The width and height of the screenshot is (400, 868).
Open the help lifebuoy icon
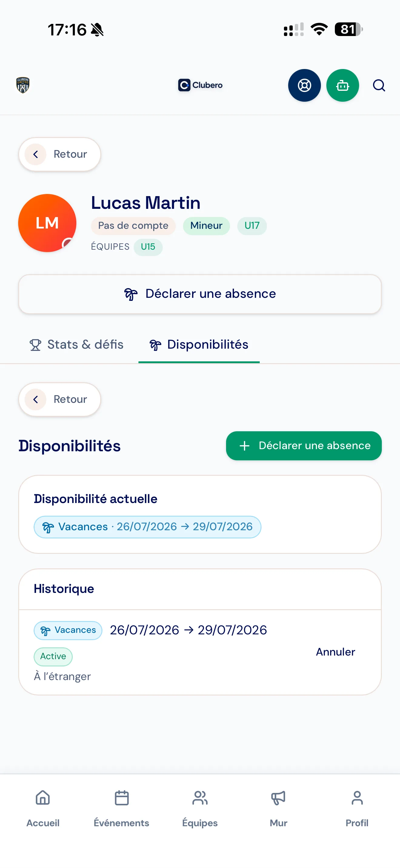point(304,85)
